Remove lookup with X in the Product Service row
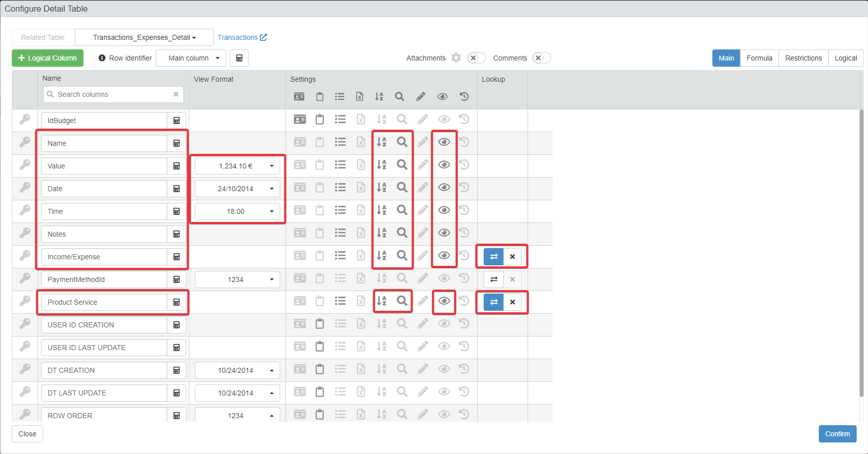Screen dimensions: 868x454 pos(512,302)
